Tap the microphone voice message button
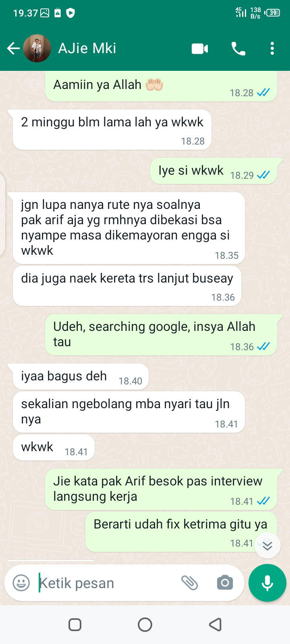This screenshot has width=290, height=644. (x=267, y=583)
